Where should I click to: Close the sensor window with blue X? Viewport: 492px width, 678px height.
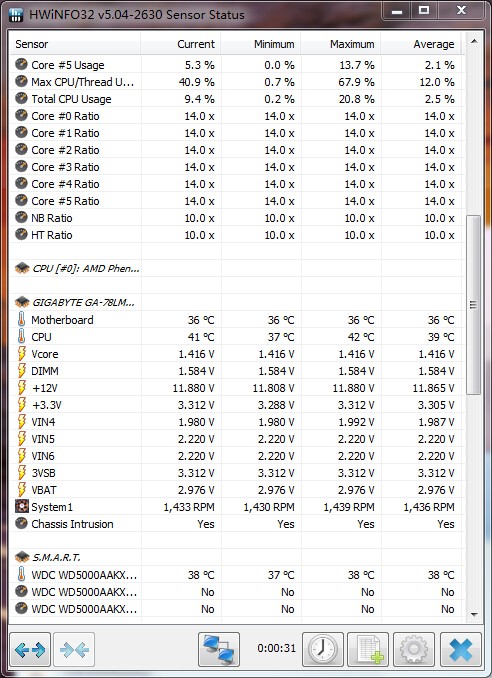click(x=460, y=649)
